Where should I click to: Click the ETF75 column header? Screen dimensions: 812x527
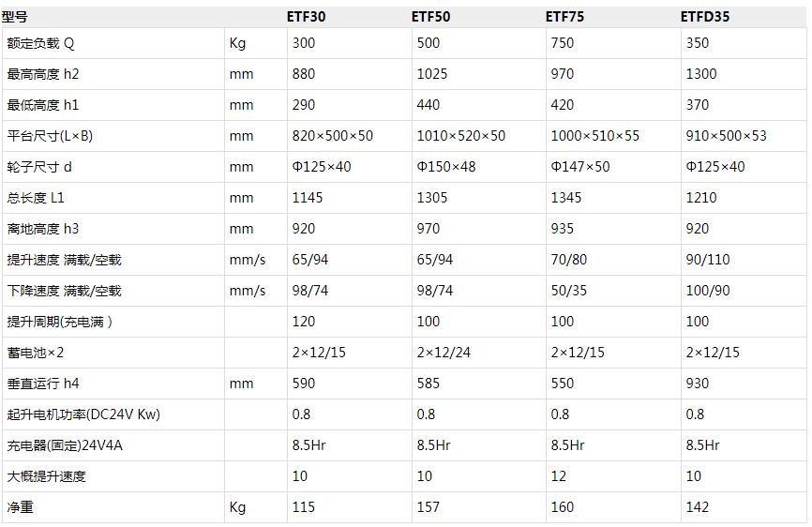564,16
